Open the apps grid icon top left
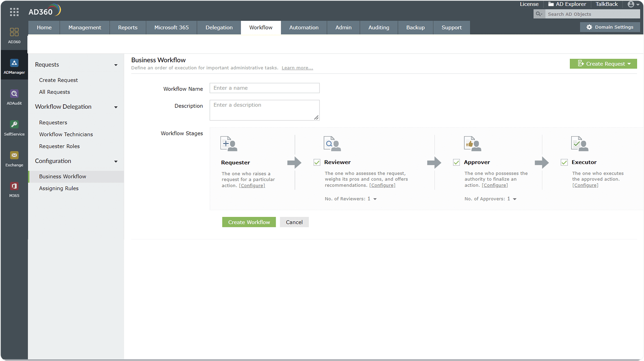This screenshot has height=361, width=644. click(x=14, y=12)
